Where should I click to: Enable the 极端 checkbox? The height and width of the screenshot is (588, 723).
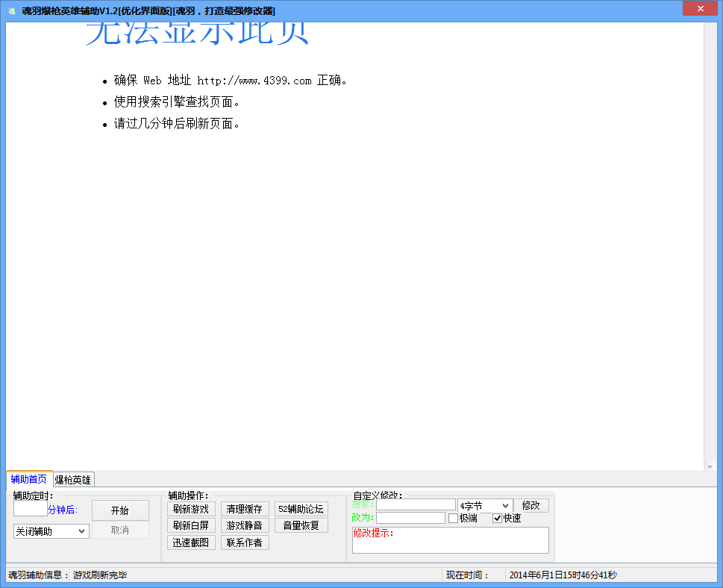click(453, 518)
